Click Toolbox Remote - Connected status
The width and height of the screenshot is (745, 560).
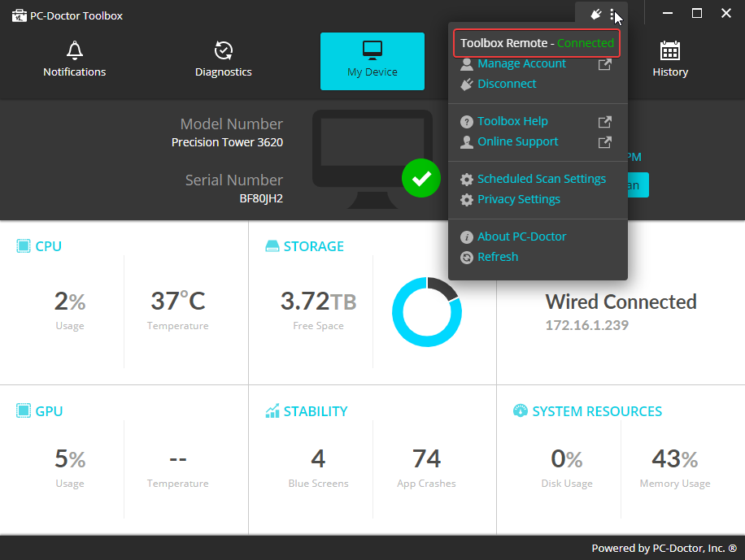click(x=537, y=43)
